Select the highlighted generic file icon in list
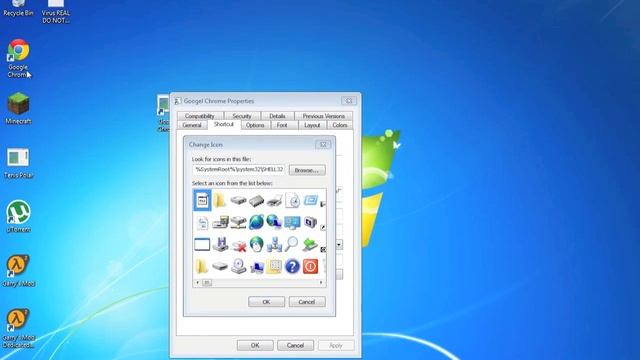This screenshot has width=640, height=360. (x=202, y=200)
